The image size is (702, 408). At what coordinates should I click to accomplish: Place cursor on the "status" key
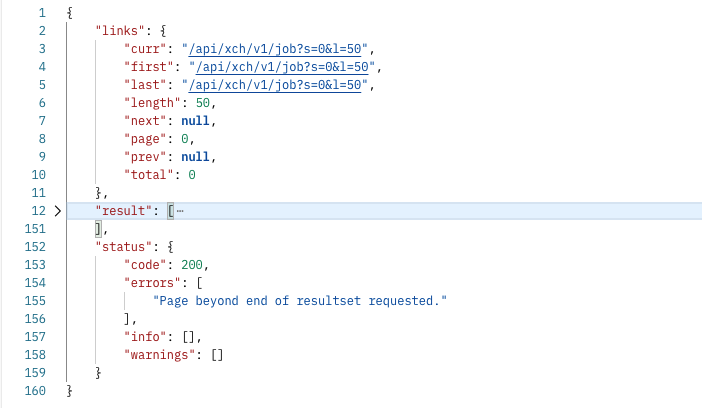point(123,247)
